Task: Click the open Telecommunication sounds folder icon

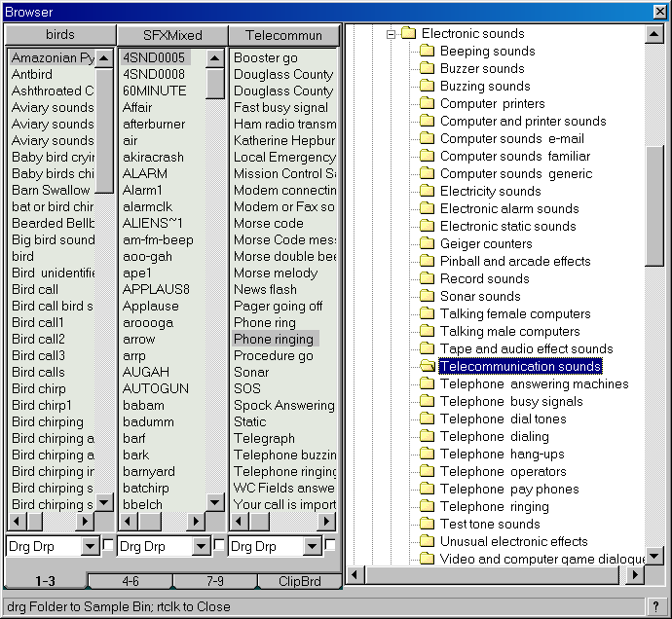Action: (x=427, y=367)
